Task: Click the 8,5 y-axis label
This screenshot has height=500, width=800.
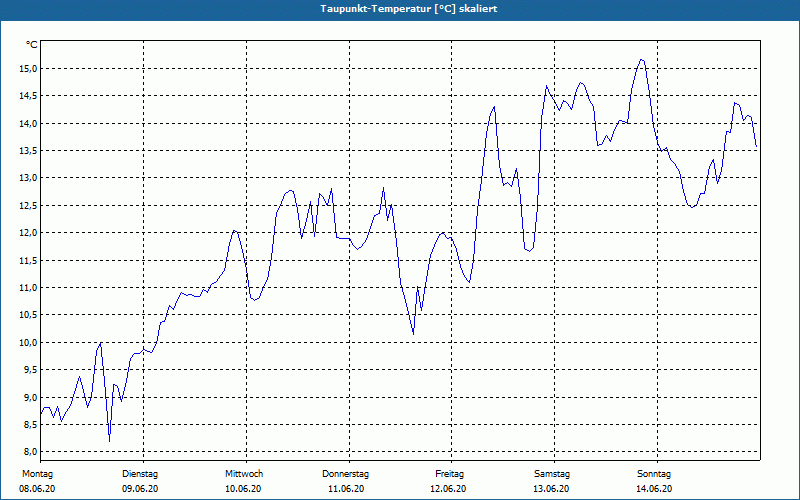Action: coord(31,424)
